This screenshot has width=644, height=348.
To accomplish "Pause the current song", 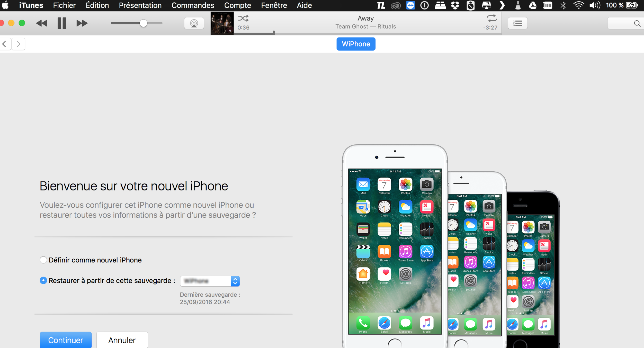I will 62,23.
